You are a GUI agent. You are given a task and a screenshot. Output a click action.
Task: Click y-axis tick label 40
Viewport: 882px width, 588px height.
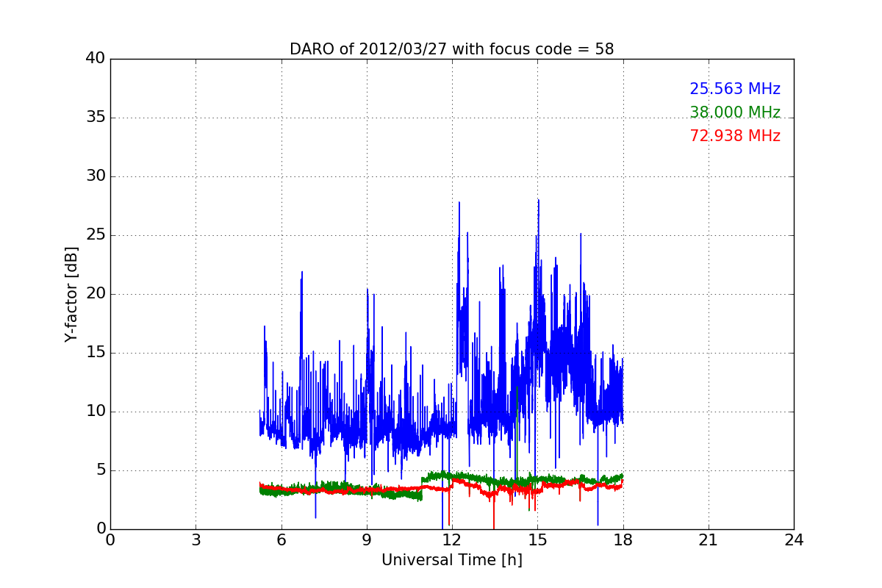pyautogui.click(x=95, y=59)
